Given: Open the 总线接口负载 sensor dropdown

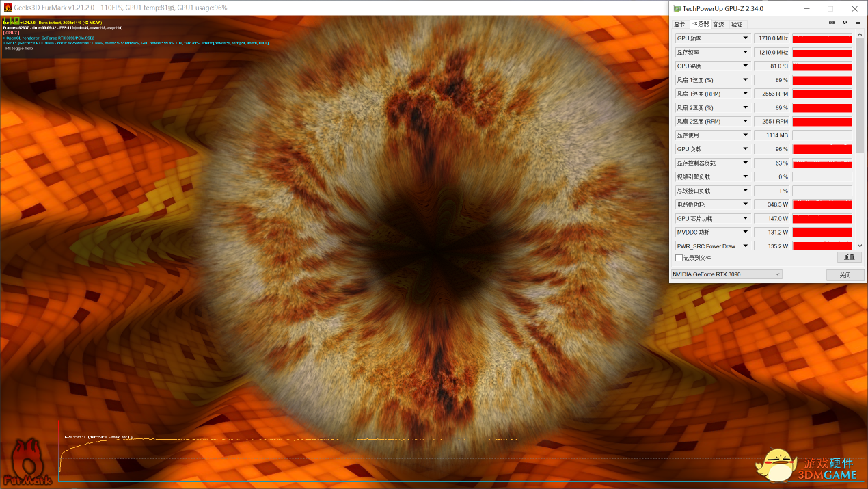Looking at the screenshot, I should pyautogui.click(x=746, y=191).
